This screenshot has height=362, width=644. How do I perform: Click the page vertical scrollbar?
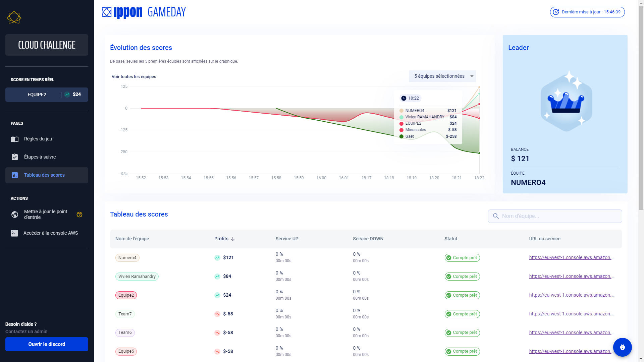(641, 107)
